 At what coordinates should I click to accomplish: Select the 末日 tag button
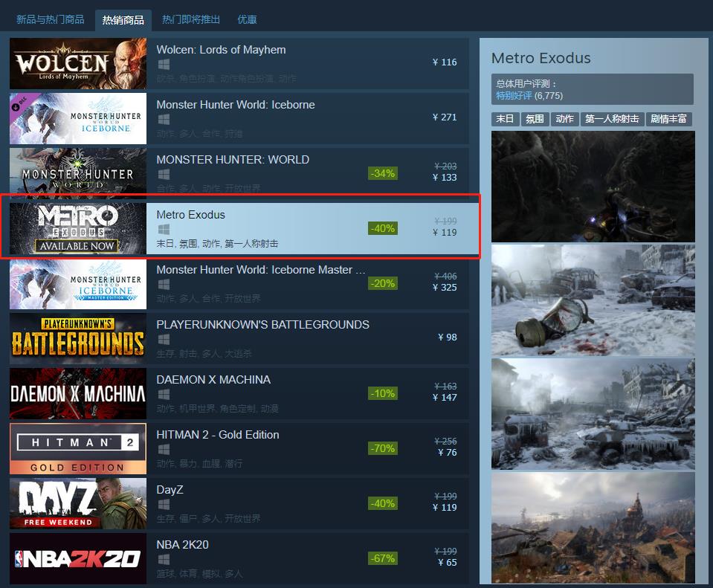(x=505, y=119)
